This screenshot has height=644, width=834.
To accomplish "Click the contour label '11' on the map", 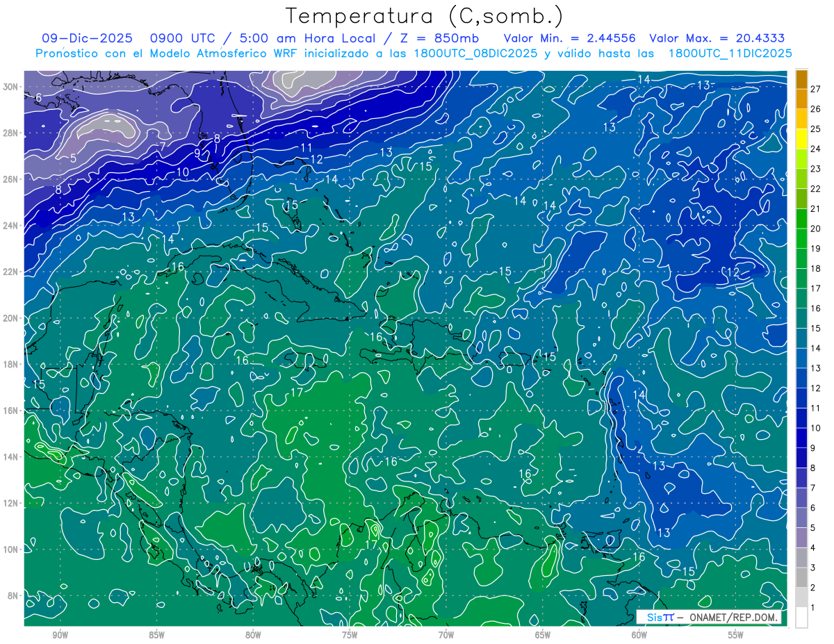I will pyautogui.click(x=306, y=147).
